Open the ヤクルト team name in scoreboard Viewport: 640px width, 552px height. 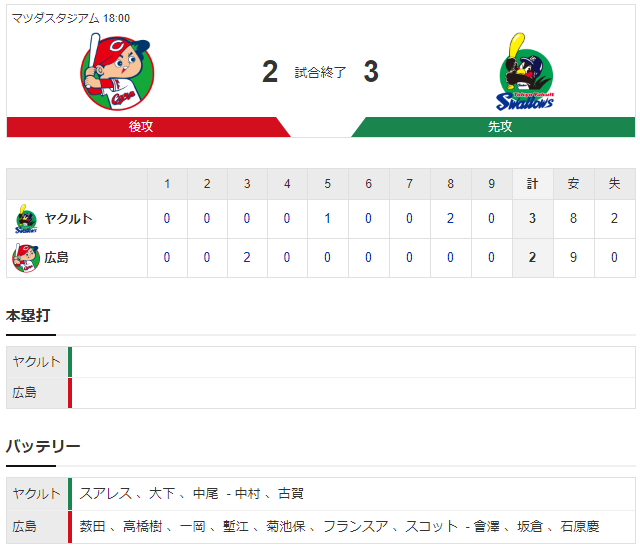click(x=68, y=219)
